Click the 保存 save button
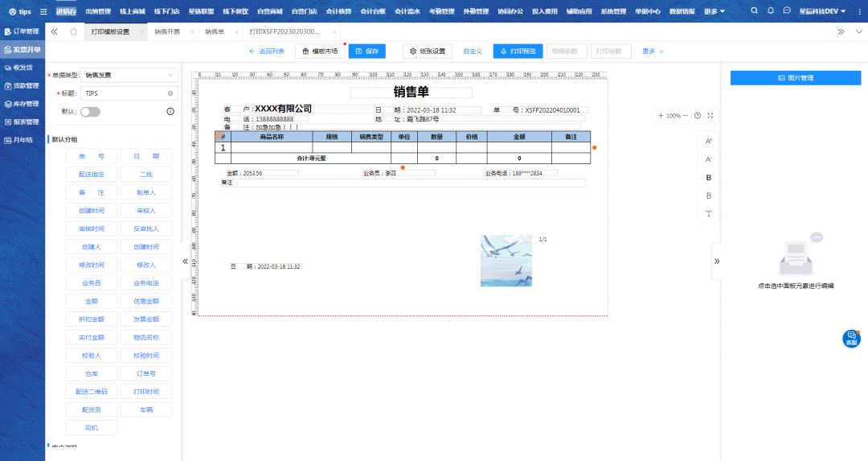 366,51
